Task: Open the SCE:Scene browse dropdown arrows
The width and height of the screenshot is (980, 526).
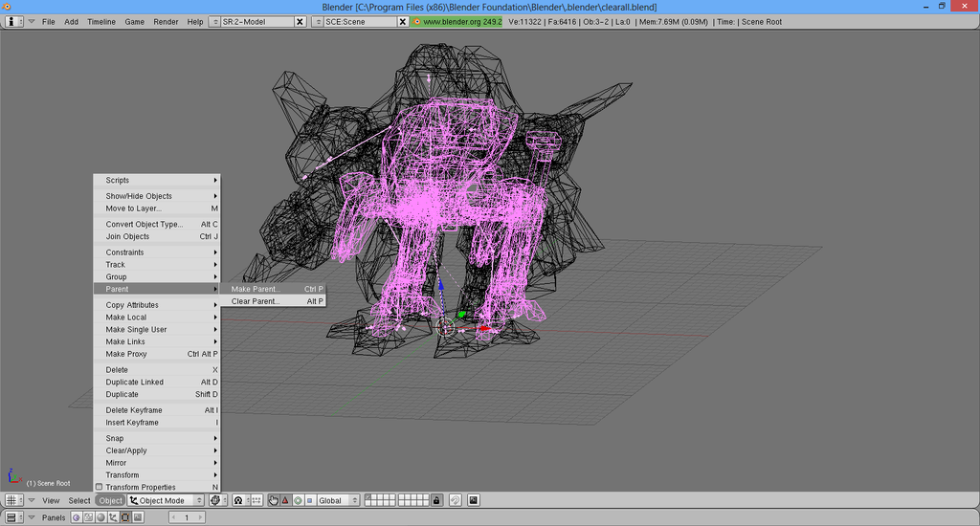Action: pos(318,21)
